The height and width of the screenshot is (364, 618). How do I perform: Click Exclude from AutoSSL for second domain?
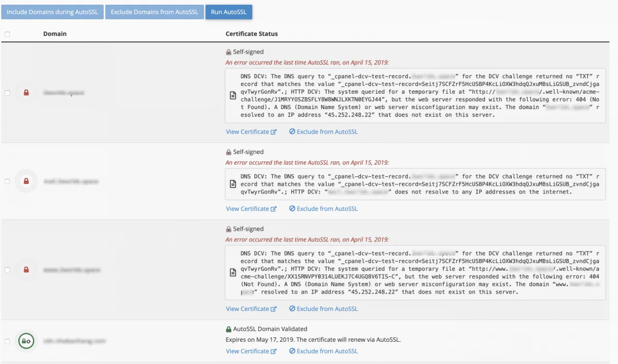click(323, 209)
